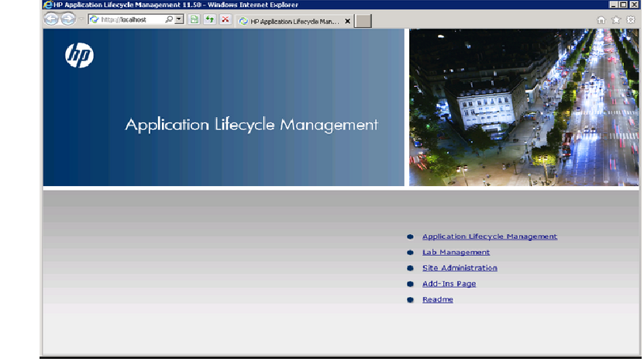Click the http://localhost address field
Image resolution: width=644 pixels, height=362 pixels.
pyautogui.click(x=127, y=19)
